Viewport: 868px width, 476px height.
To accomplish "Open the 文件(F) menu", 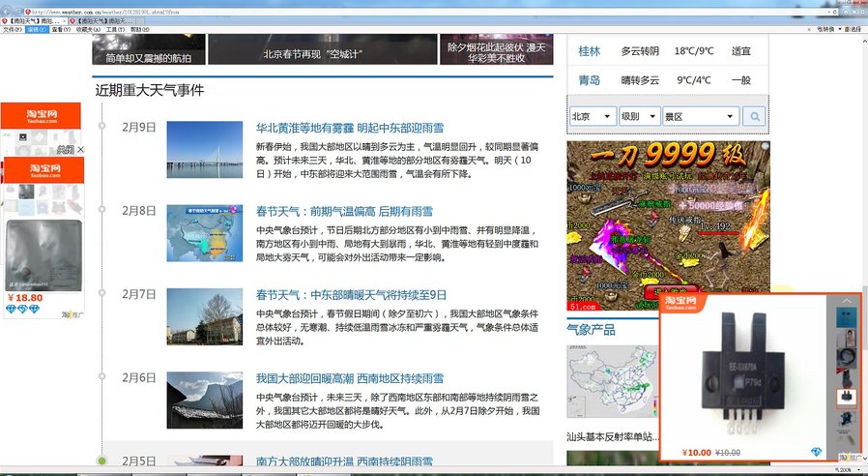I will tap(12, 29).
